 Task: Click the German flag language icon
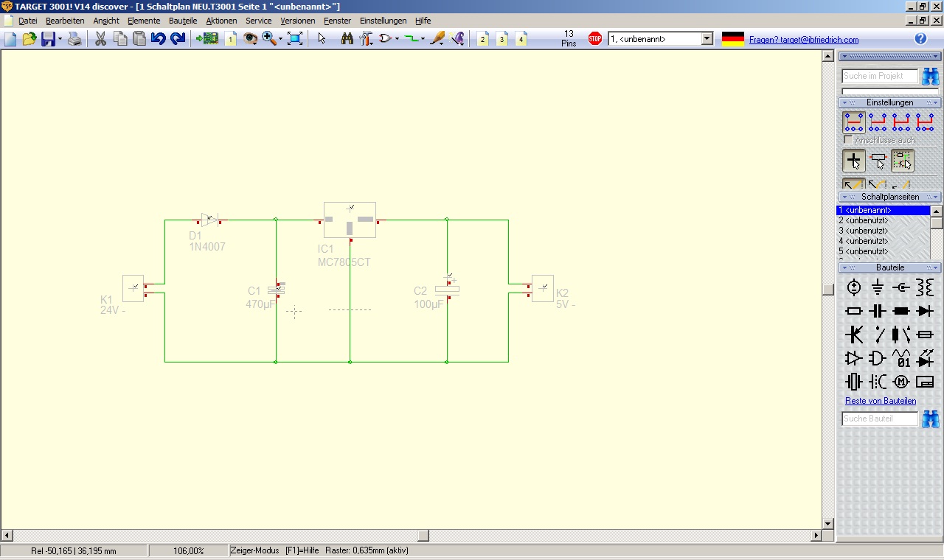[733, 39]
